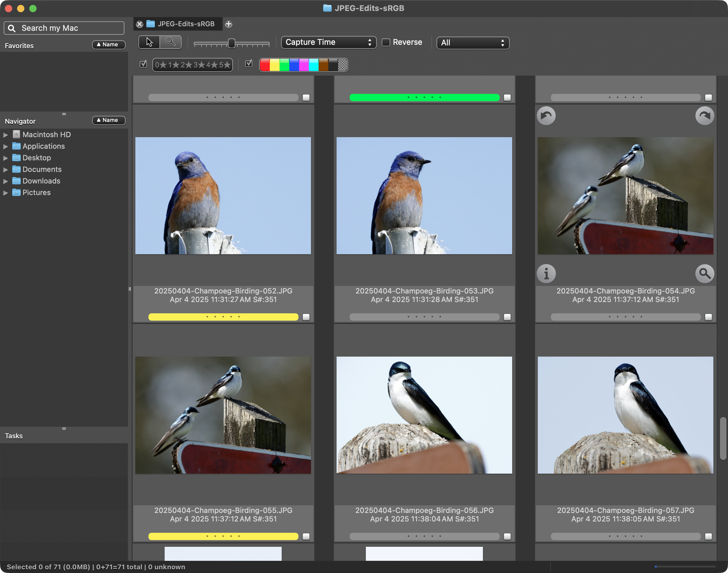Select Downloads in the Navigator

click(x=41, y=181)
